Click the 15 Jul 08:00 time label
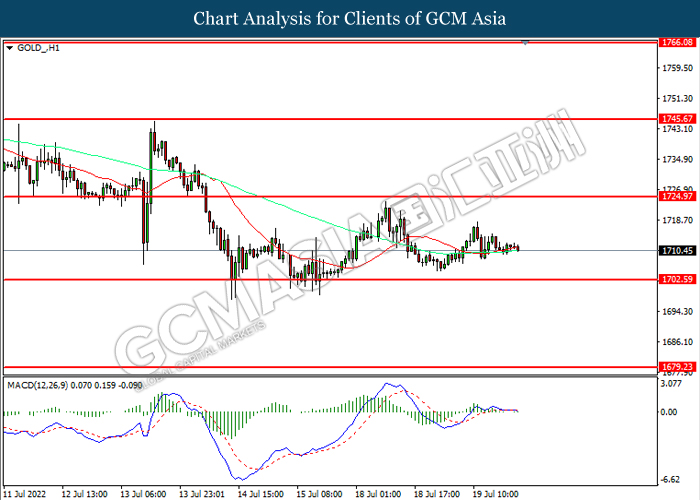700x500 pixels. click(319, 494)
